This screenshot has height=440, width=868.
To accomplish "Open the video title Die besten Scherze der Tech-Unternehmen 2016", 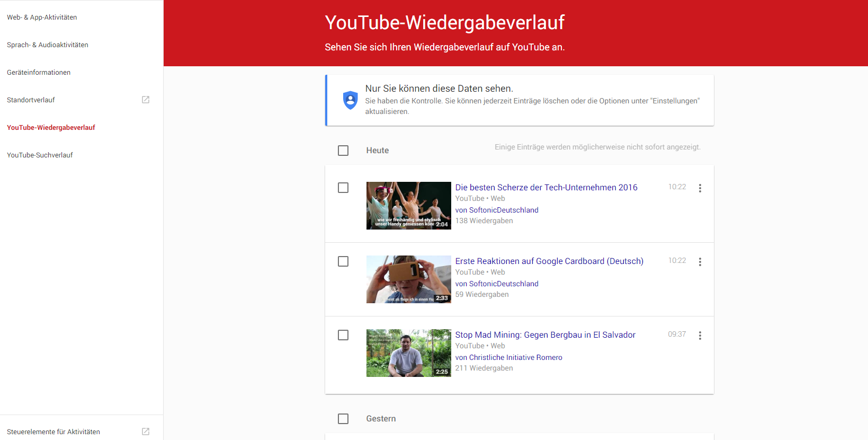I will [x=546, y=187].
